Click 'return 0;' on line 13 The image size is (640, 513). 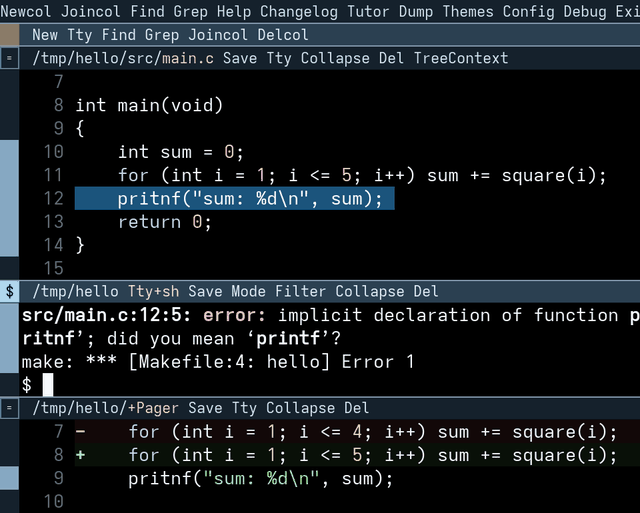165,222
